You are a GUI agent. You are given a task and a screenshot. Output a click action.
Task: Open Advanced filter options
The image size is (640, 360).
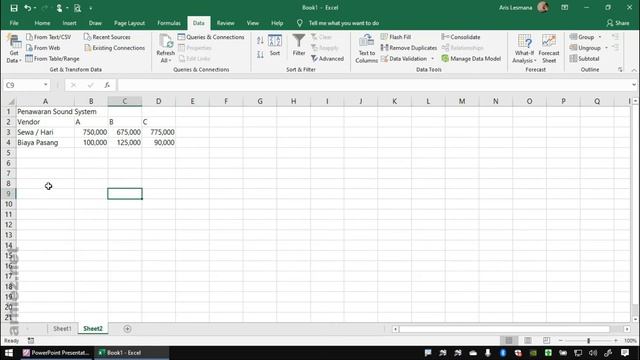327,59
